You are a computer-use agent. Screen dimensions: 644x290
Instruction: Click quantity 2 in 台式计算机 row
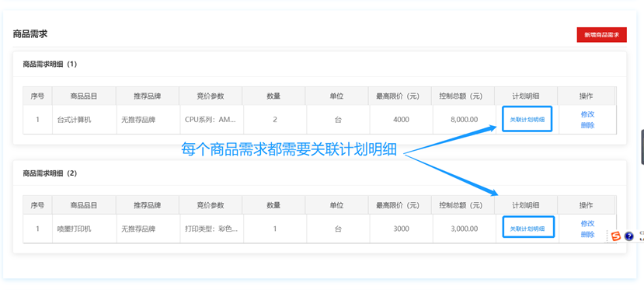pos(275,120)
